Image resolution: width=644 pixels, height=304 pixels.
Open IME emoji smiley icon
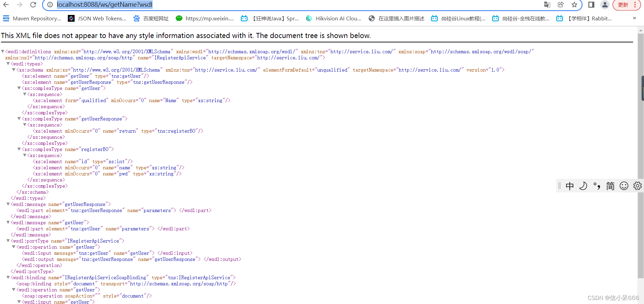tap(624, 186)
